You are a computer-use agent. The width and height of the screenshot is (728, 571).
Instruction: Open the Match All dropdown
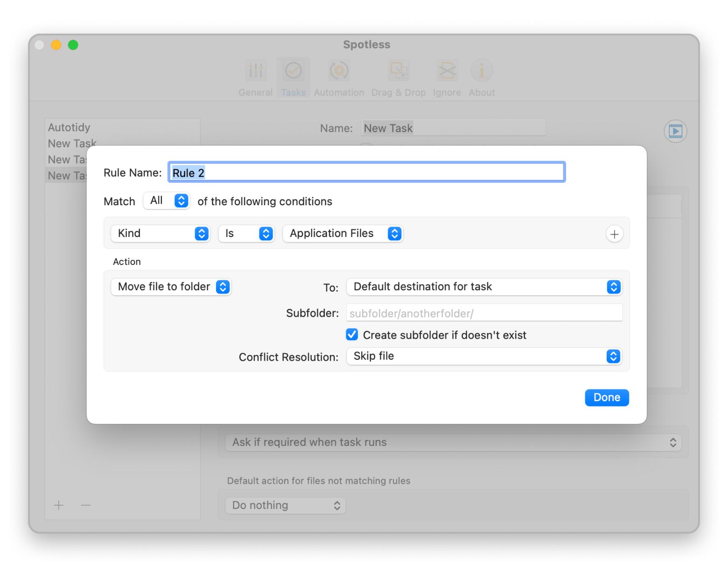click(166, 201)
